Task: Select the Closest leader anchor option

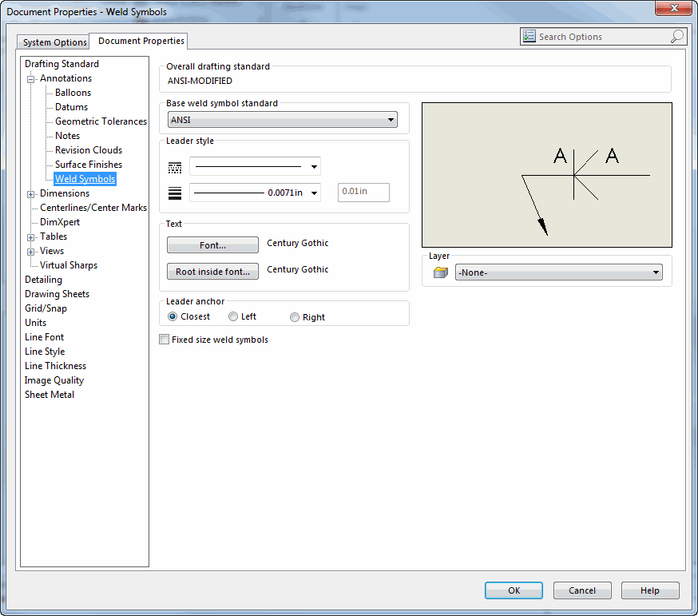Action: pos(173,316)
